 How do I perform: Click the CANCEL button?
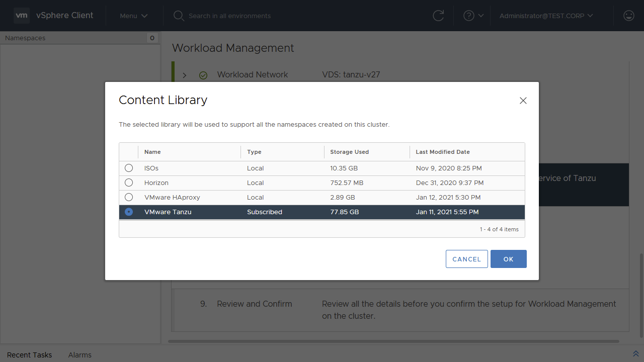[x=467, y=259]
